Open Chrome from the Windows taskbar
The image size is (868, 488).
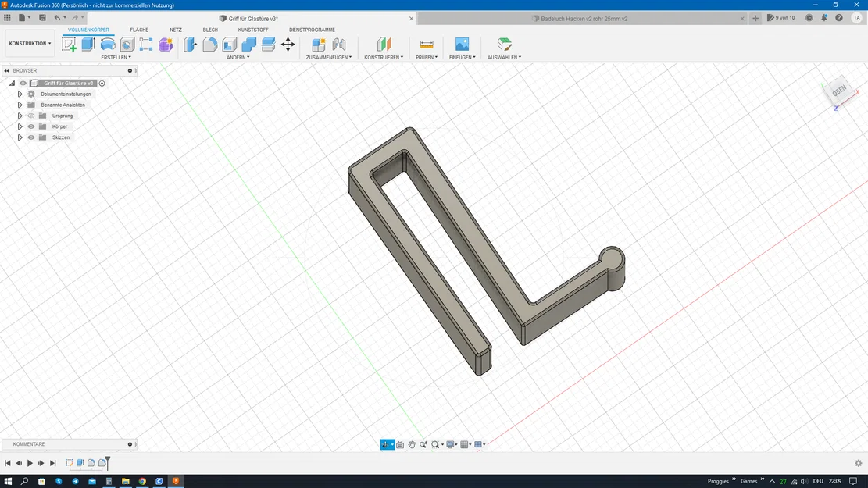tap(142, 481)
